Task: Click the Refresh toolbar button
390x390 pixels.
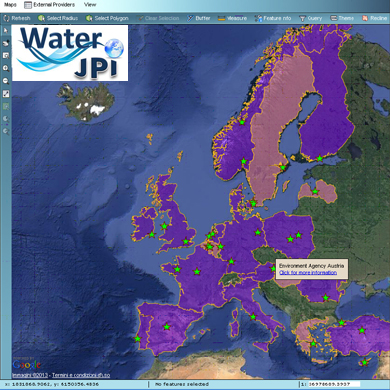Action: point(17,18)
